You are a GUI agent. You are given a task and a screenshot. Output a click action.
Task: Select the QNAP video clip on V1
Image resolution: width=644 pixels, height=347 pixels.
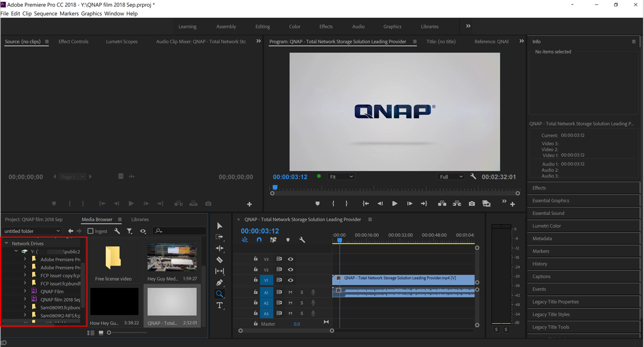click(x=403, y=280)
